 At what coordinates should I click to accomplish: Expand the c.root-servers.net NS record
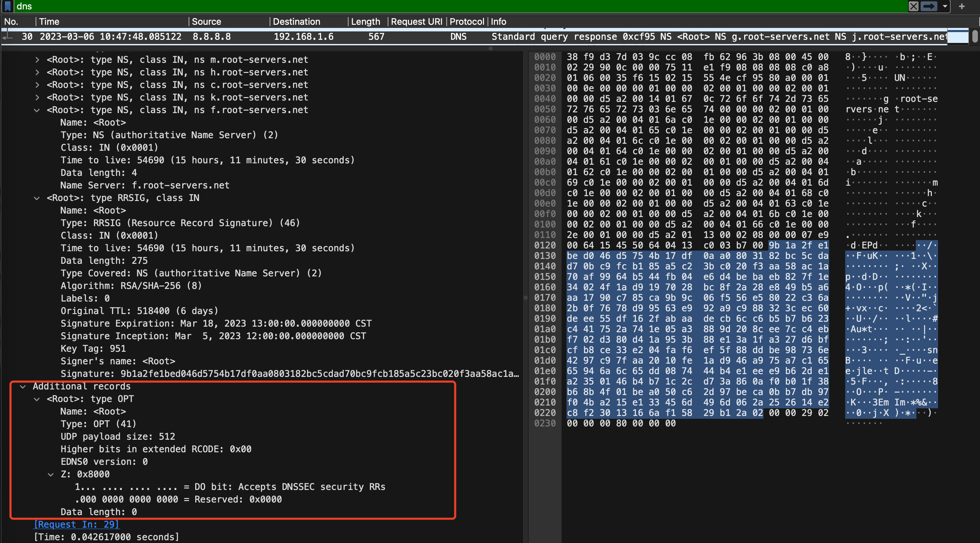[x=37, y=85]
